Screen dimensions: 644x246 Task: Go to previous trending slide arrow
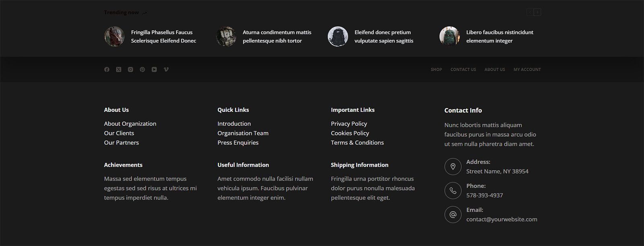tap(530, 12)
